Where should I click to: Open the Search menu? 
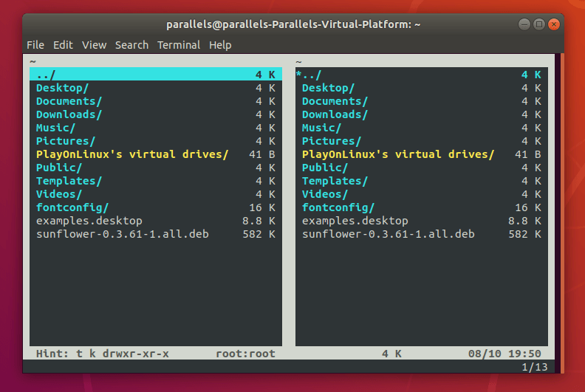point(131,45)
